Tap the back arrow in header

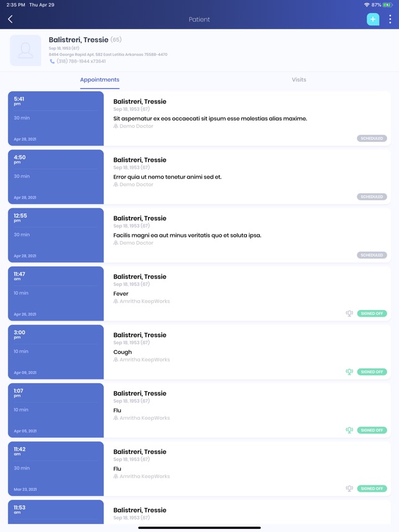(10, 19)
